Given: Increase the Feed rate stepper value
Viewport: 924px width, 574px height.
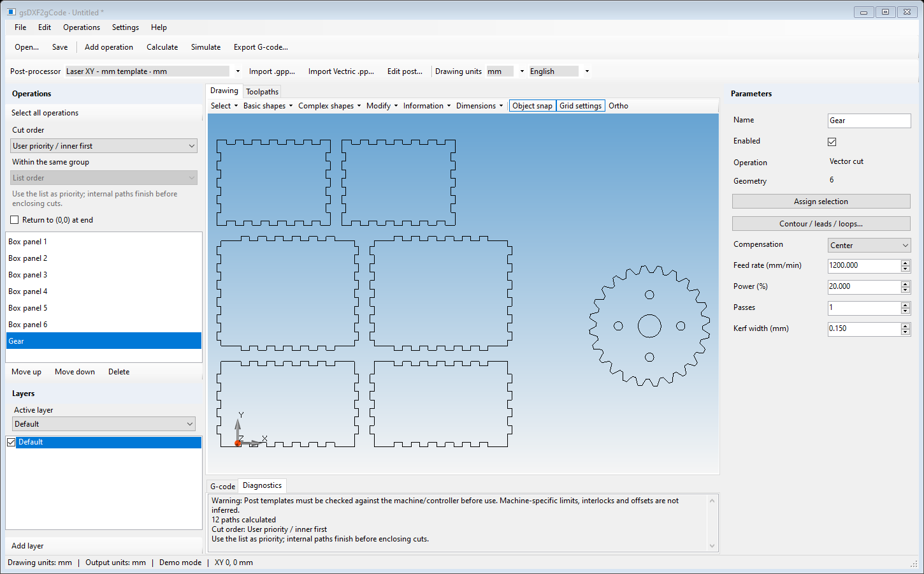Looking at the screenshot, I should point(906,263).
